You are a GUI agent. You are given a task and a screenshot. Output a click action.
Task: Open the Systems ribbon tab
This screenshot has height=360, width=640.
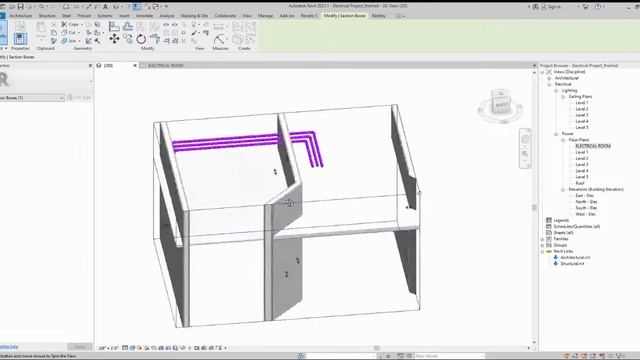point(105,16)
